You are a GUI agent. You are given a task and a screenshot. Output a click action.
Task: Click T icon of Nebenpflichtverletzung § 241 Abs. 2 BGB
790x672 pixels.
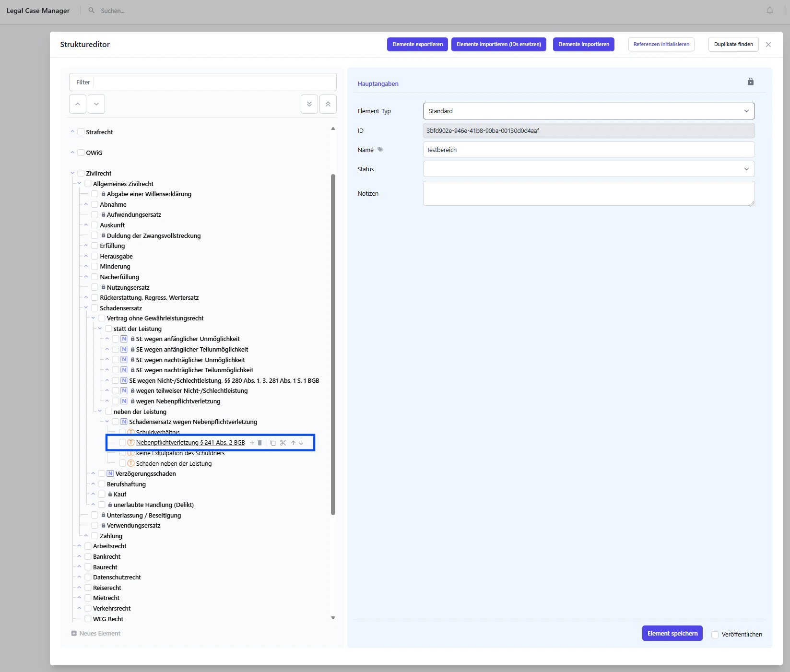coord(130,443)
